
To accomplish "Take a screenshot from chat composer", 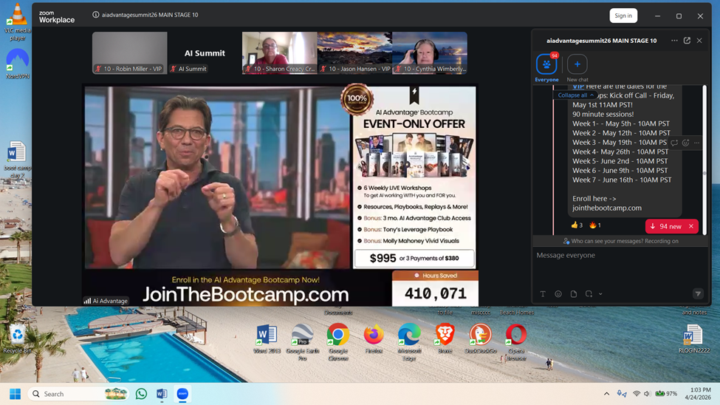I will point(589,294).
